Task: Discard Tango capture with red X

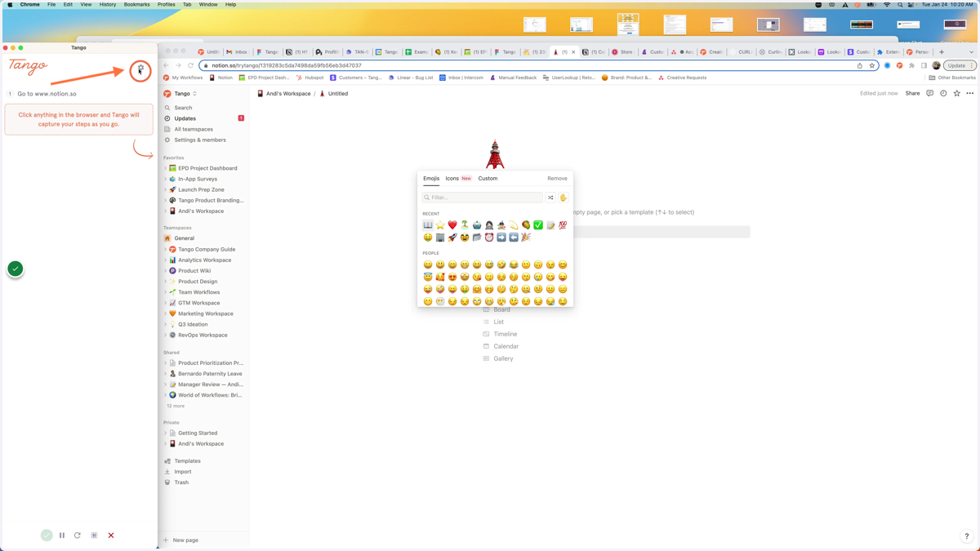Action: (111, 535)
